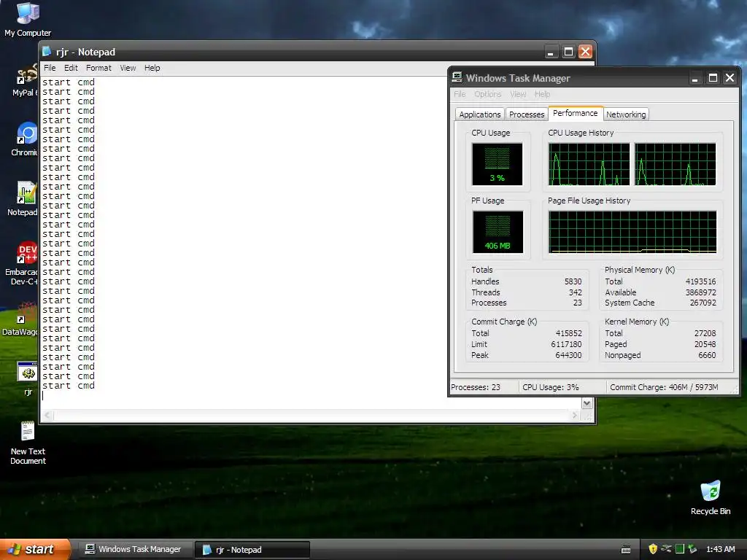The width and height of the screenshot is (747, 560).
Task: Click the CPU Usage 3 % gauge
Action: click(497, 164)
